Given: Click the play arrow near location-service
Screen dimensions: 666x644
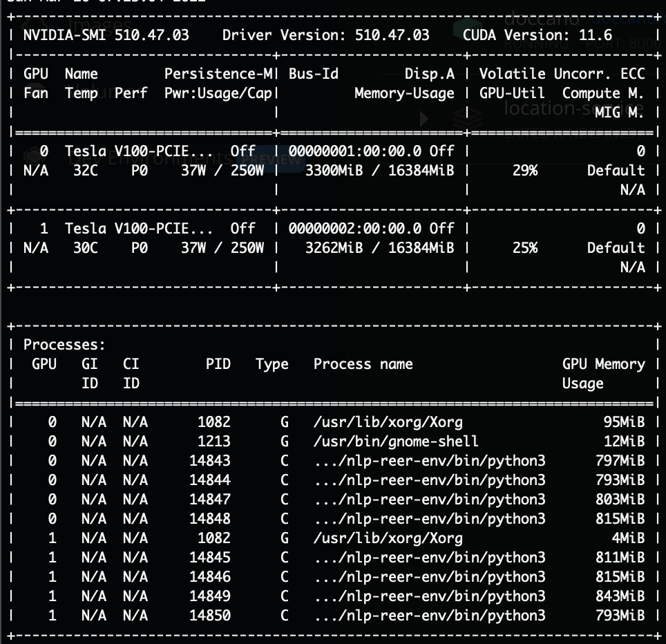Looking at the screenshot, I should coord(422,119).
